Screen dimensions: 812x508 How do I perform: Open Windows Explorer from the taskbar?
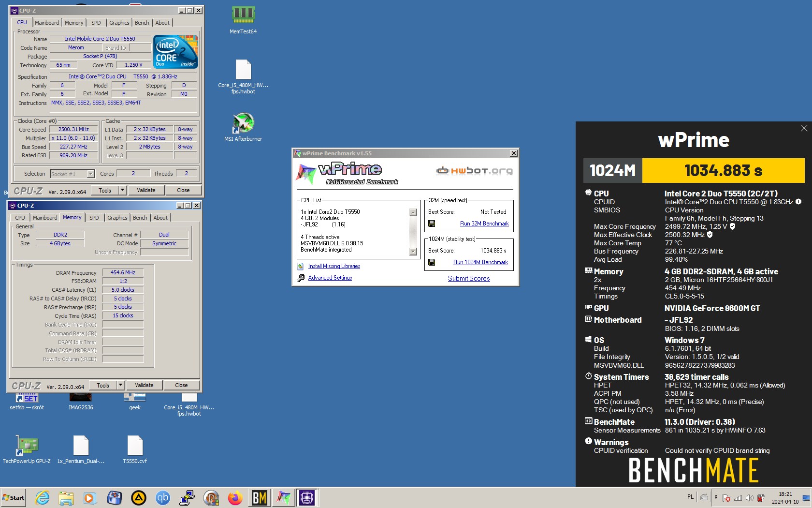(x=66, y=497)
